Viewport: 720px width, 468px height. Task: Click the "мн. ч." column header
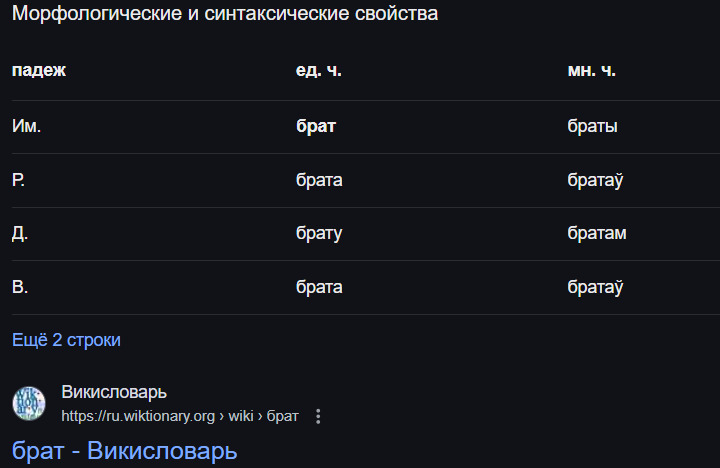pos(591,71)
